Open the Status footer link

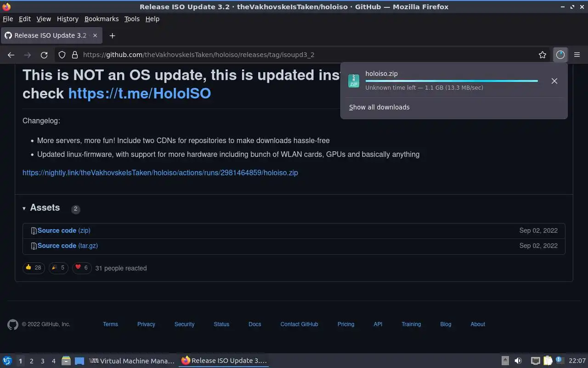pos(221,324)
